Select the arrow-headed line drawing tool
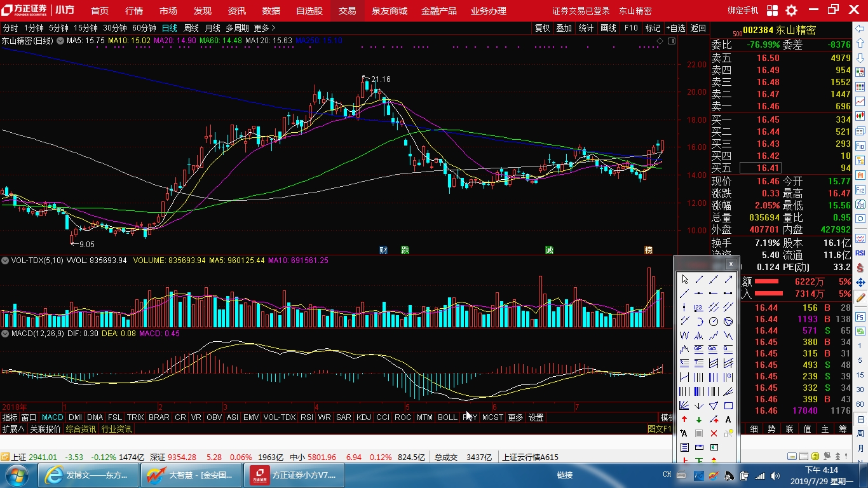 point(728,279)
